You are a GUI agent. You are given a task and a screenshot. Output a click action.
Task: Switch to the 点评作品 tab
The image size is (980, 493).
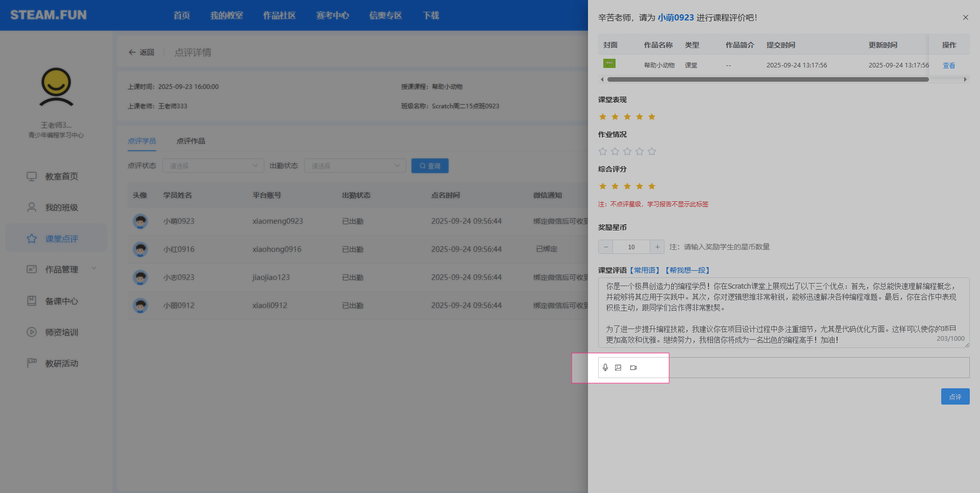(190, 141)
